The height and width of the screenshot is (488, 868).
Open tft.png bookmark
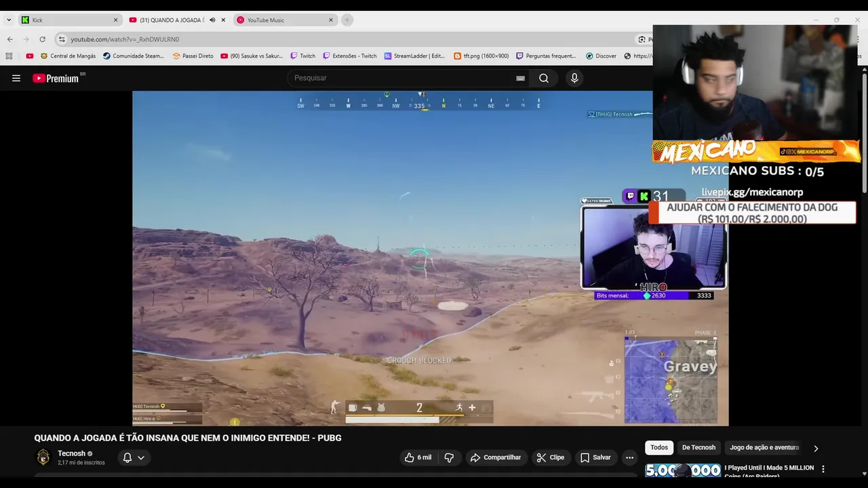pyautogui.click(x=481, y=56)
